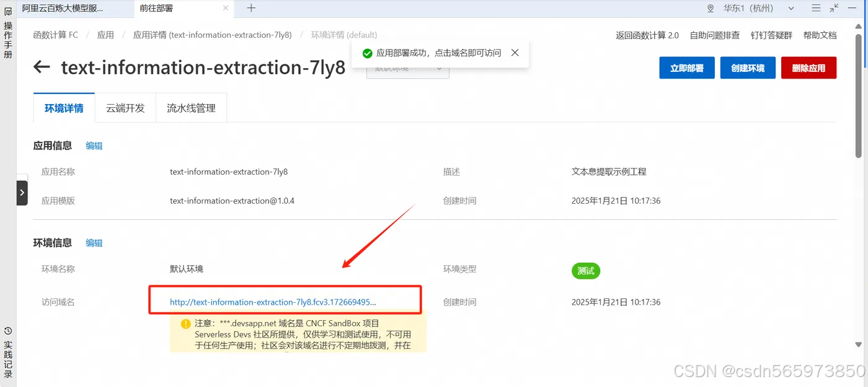The height and width of the screenshot is (387, 868).
Task: Add a new tab with the plus icon
Action: click(251, 8)
